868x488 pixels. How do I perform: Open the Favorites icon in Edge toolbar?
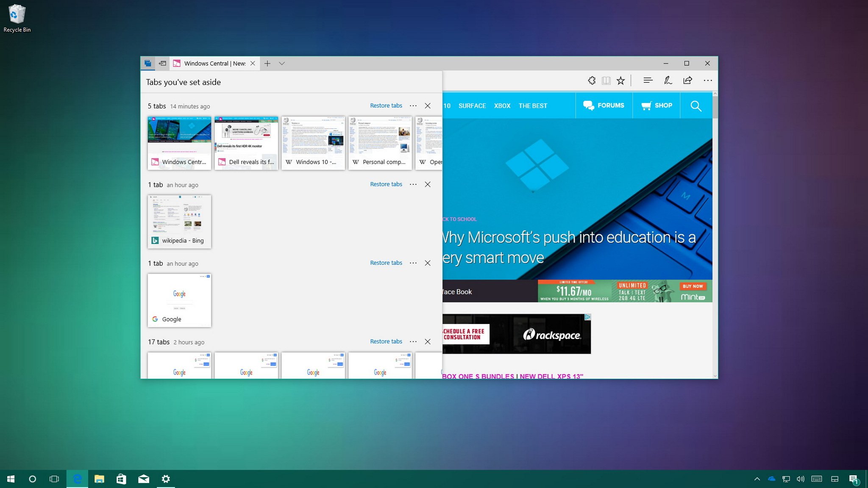(620, 80)
